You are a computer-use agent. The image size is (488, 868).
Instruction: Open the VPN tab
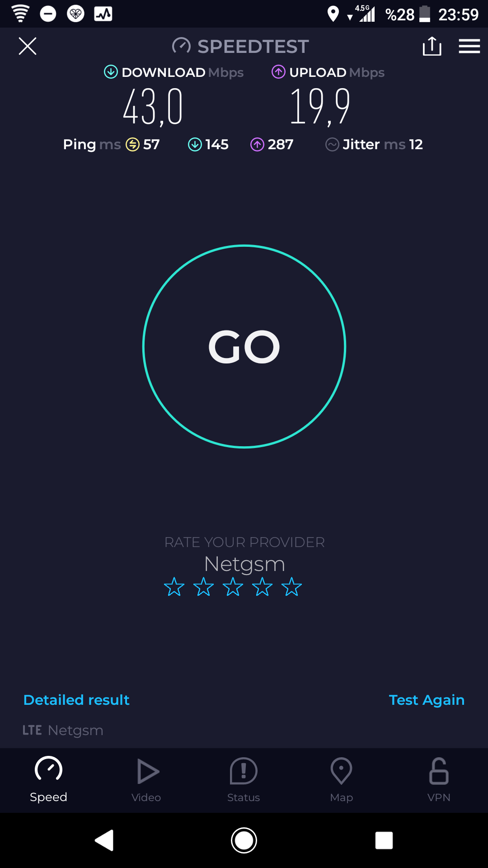coord(439,780)
